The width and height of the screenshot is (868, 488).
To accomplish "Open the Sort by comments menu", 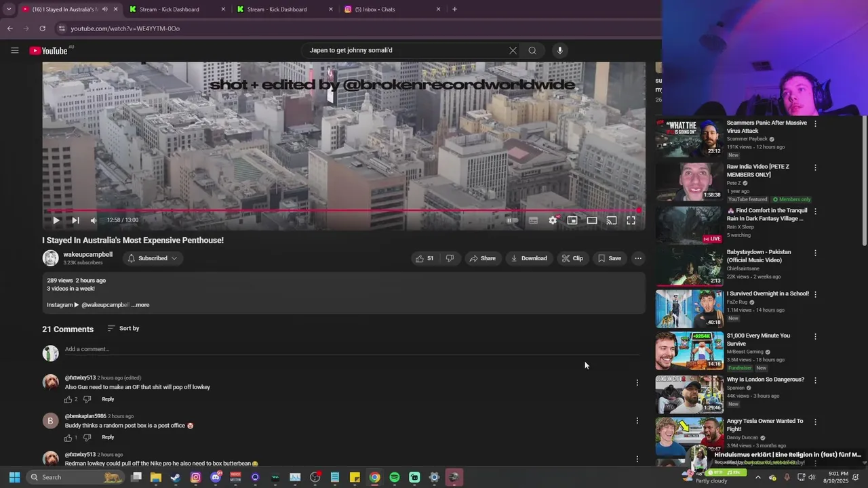I will (x=123, y=329).
